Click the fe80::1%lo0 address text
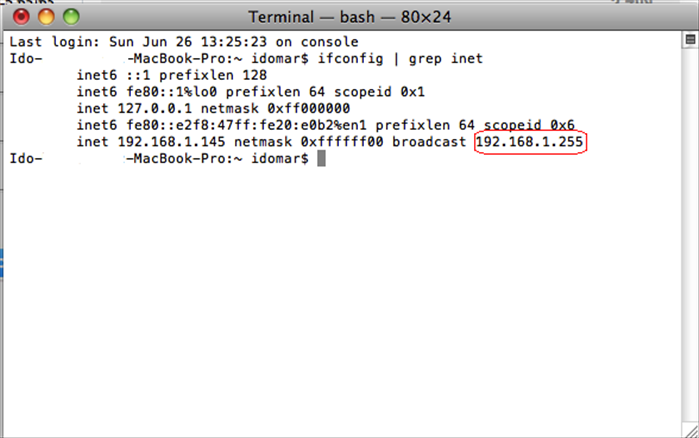The height and width of the screenshot is (438, 699). pyautogui.click(x=172, y=92)
